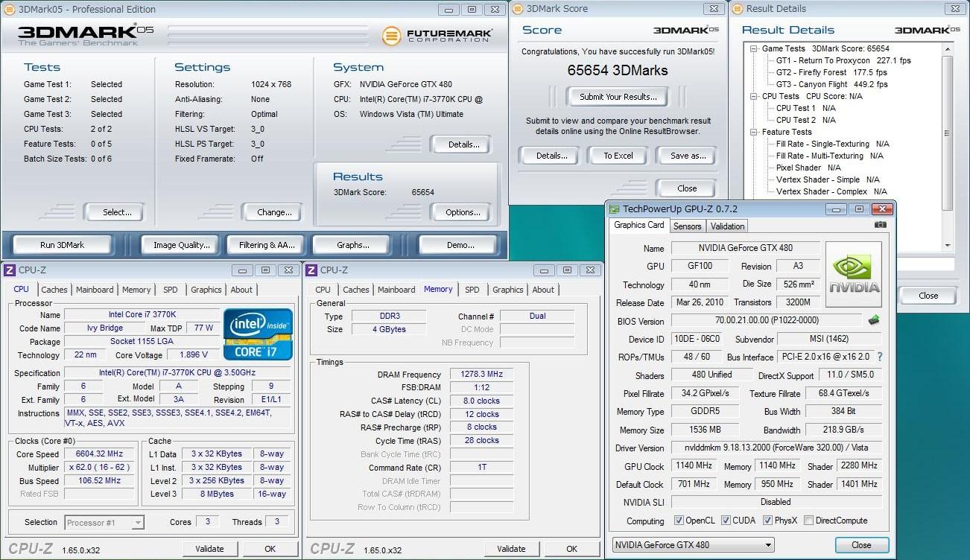This screenshot has width=970, height=560.
Task: Select GT3 - Canyon Flight row
Action: coord(831,84)
